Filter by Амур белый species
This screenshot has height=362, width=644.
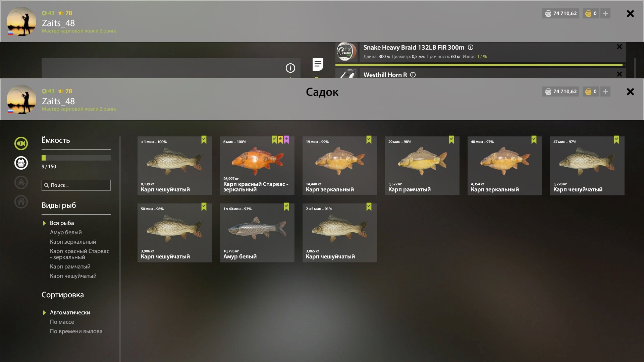66,232
